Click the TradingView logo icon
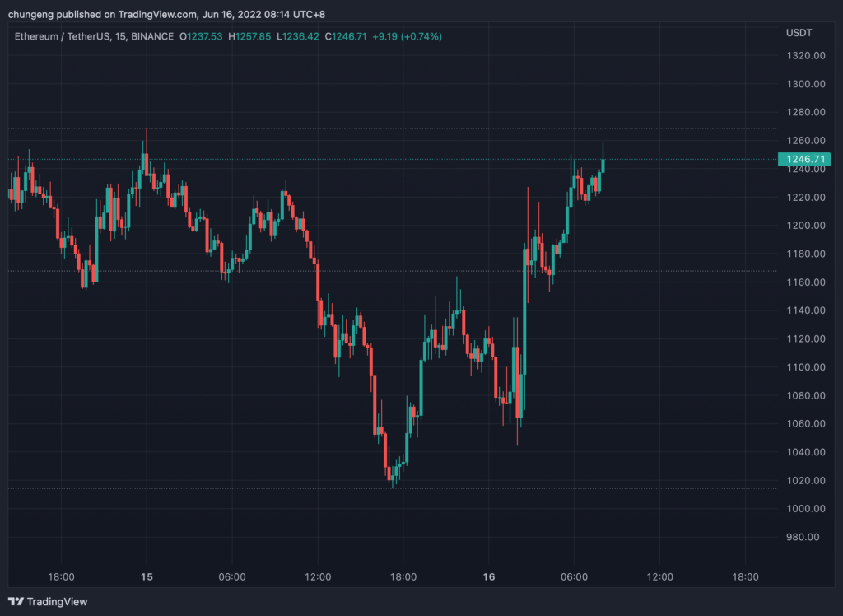The width and height of the screenshot is (843, 616). click(16, 602)
